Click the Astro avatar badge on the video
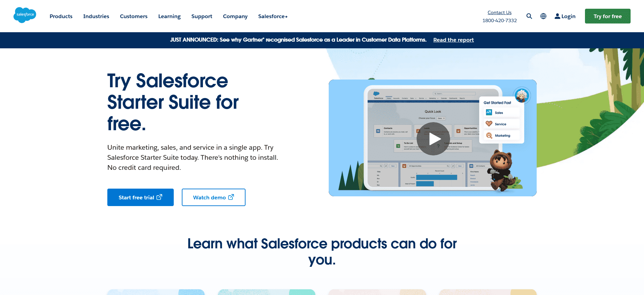This screenshot has width=644, height=295. 522,96
